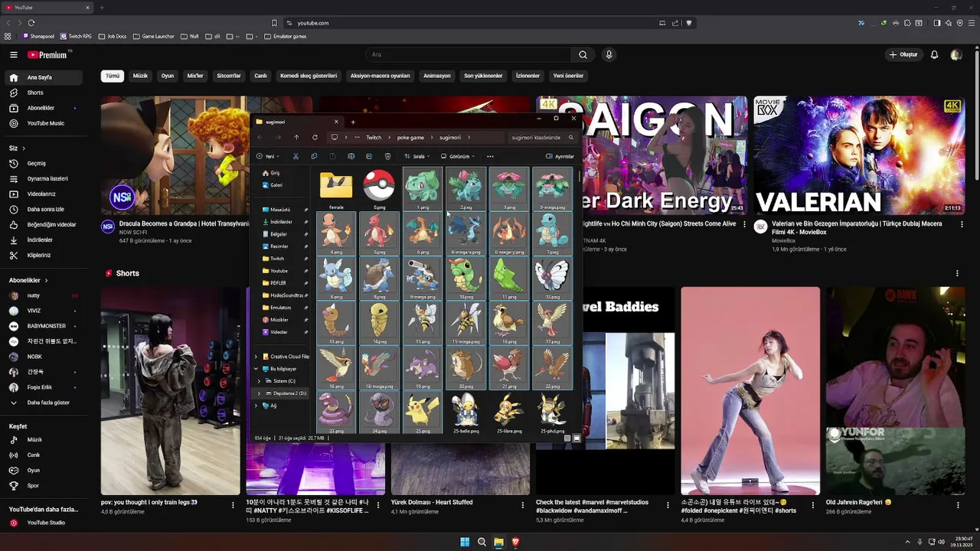Open the Shanapanel bookmark
This screenshot has width=980, height=551.
(38, 36)
